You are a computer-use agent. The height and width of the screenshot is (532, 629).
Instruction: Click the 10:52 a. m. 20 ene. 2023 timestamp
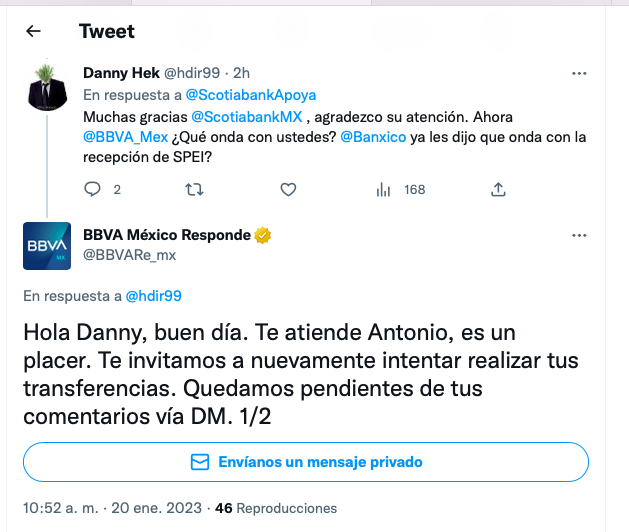click(x=112, y=508)
